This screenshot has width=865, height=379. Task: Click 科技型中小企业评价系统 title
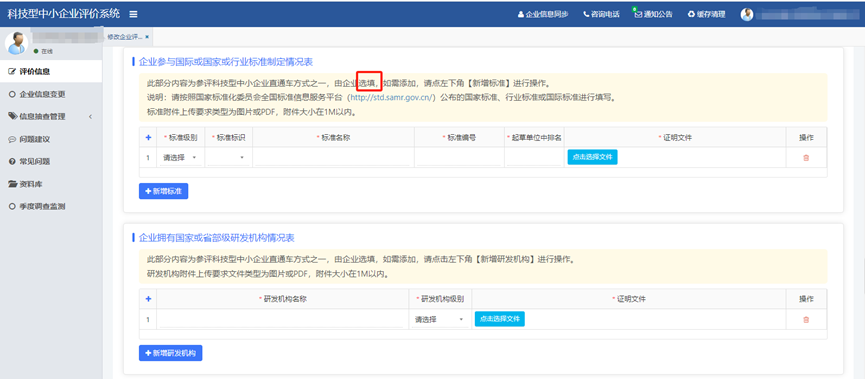(x=63, y=14)
